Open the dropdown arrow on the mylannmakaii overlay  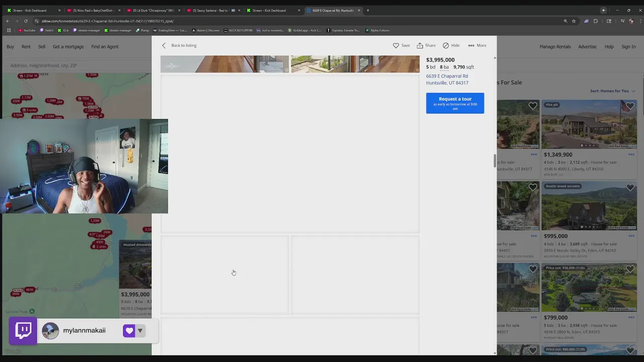pyautogui.click(x=140, y=331)
